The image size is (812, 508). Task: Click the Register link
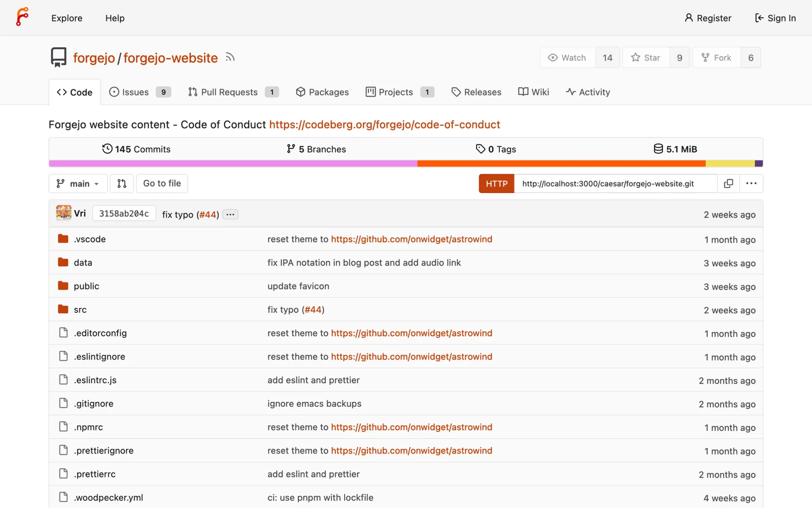pyautogui.click(x=707, y=18)
